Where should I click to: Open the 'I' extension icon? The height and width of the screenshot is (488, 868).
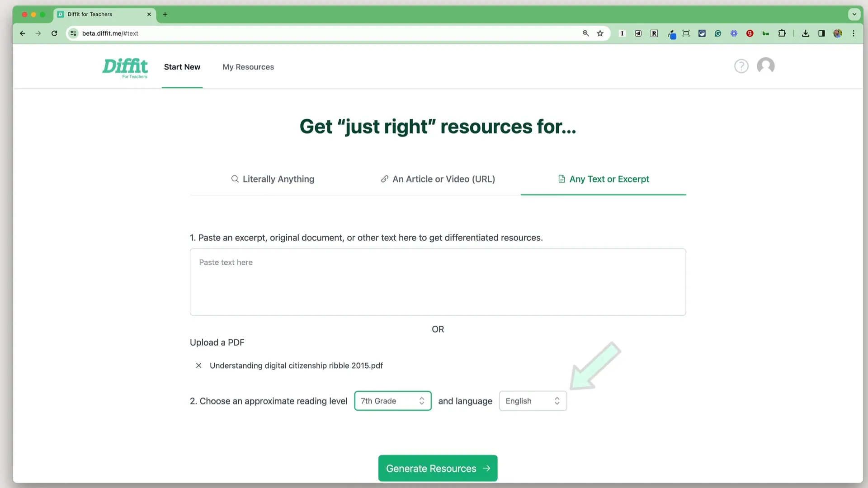click(622, 33)
